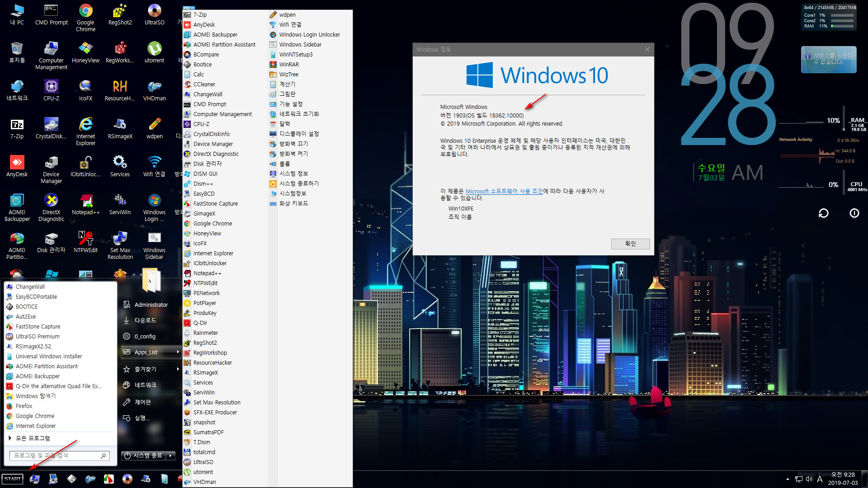Open the DirectX Diagnostic desktop icon
Screen dimensions: 868x488
pos(51,208)
